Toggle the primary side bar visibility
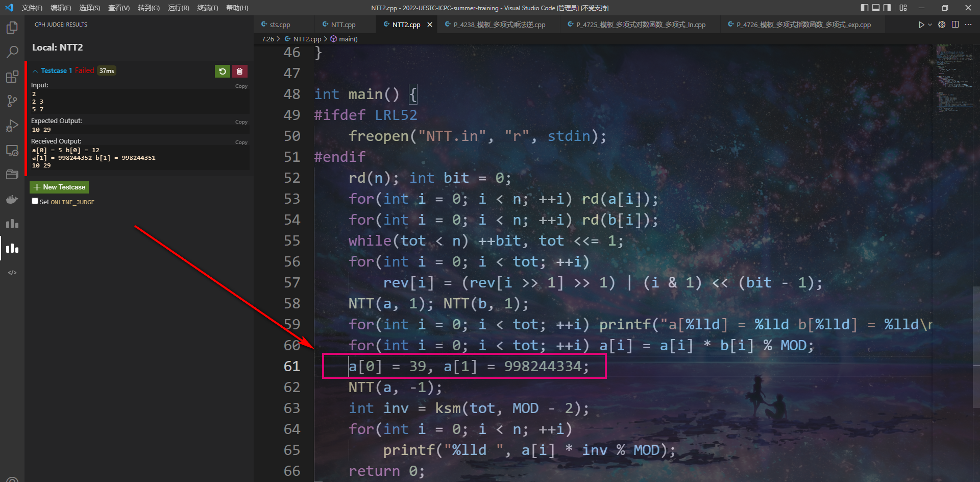The width and height of the screenshot is (980, 482). pyautogui.click(x=864, y=8)
